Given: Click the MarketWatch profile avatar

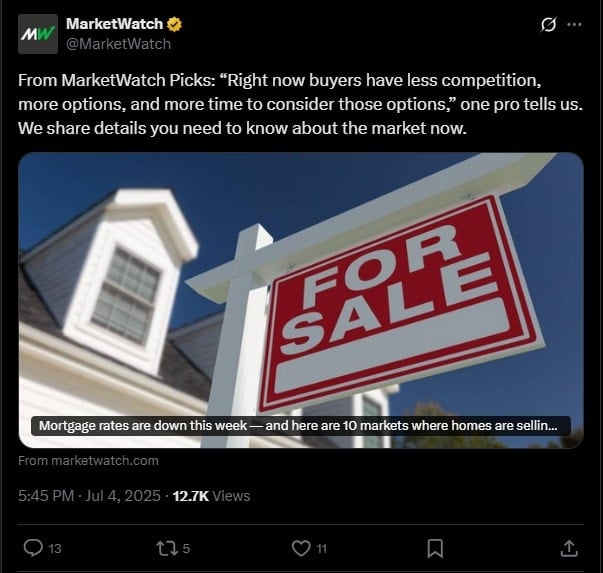Looking at the screenshot, I should pyautogui.click(x=38, y=34).
